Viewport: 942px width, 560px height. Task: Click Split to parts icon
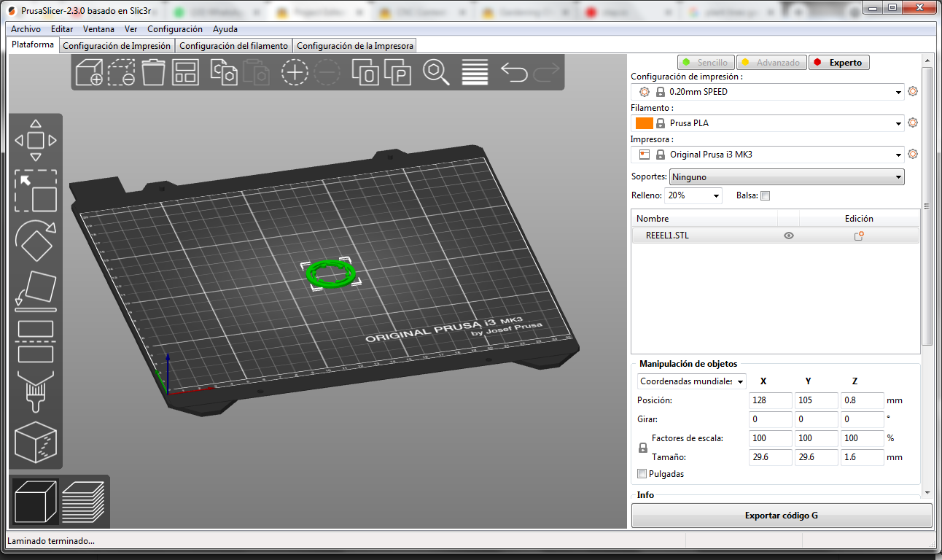coord(398,73)
